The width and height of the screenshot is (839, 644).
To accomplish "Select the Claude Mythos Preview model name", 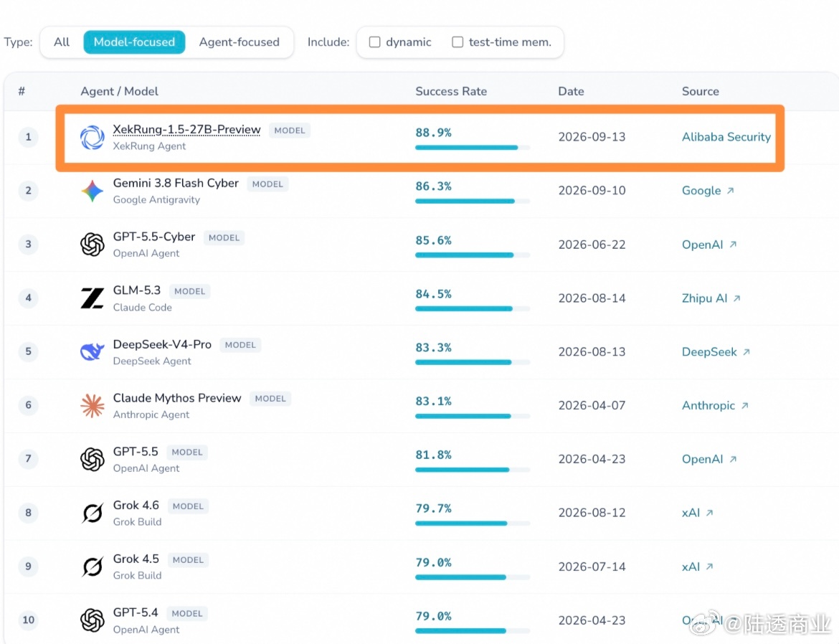I will [177, 398].
